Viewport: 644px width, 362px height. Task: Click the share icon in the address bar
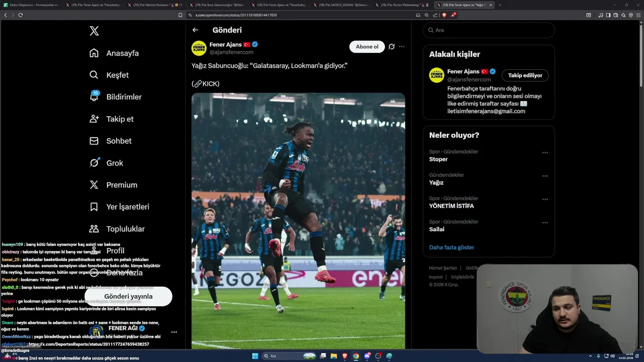(435, 15)
